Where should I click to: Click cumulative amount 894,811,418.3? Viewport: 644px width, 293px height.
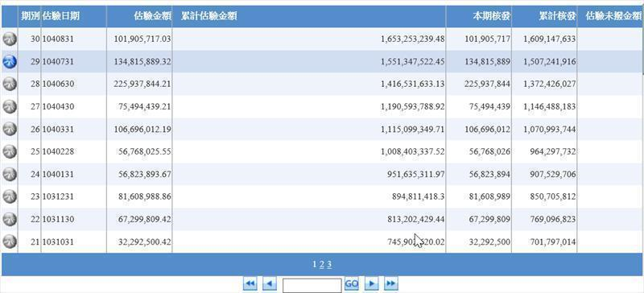coord(419,197)
